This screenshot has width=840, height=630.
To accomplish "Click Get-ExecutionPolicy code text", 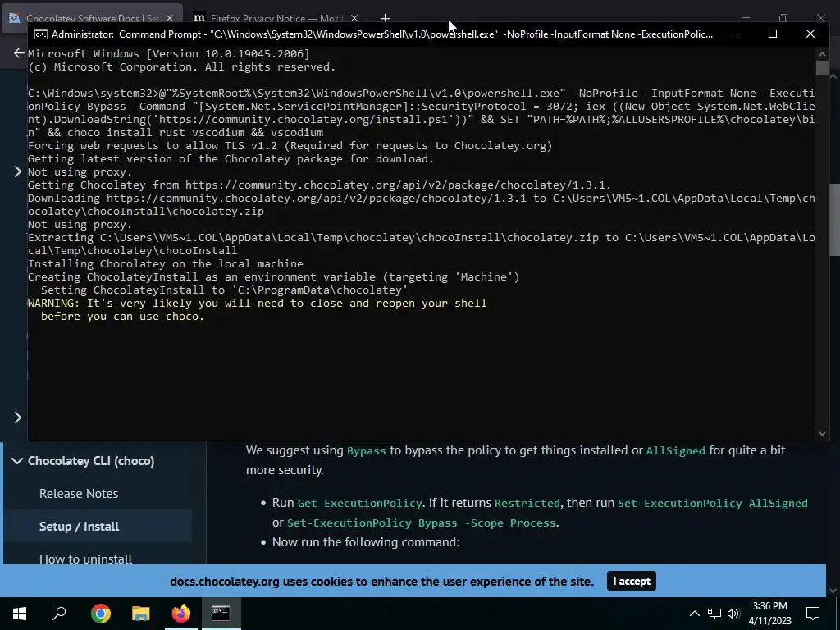I will [x=359, y=503].
